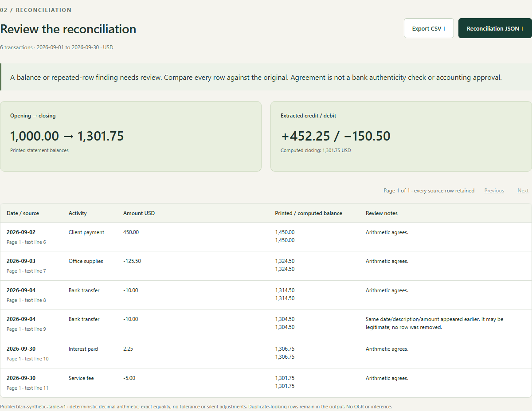Image resolution: width=532 pixels, height=411 pixels.
Task: Click the Page 1 of 1 pagination status
Action: click(x=429, y=191)
